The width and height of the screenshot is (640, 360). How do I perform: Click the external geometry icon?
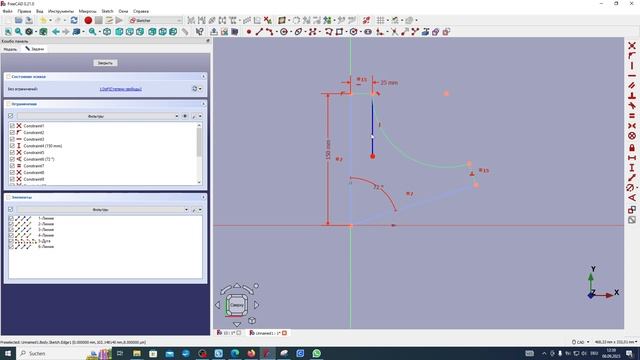point(425,31)
